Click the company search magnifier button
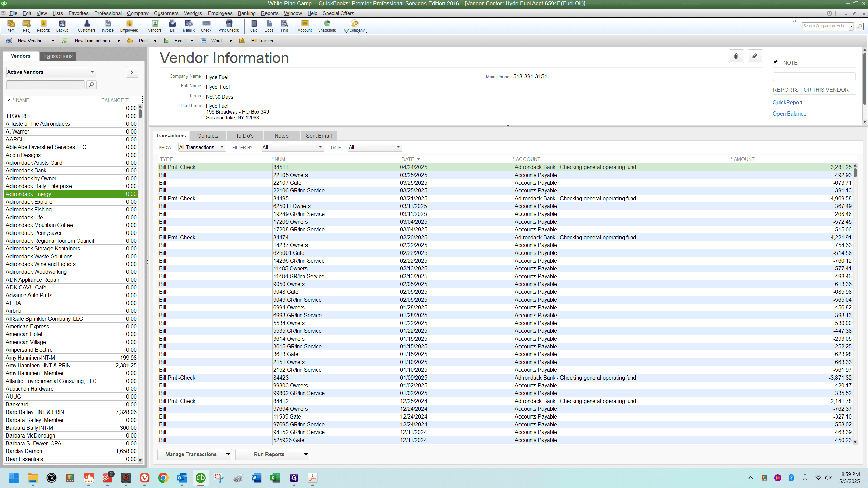This screenshot has width=868, height=488. pos(860,26)
